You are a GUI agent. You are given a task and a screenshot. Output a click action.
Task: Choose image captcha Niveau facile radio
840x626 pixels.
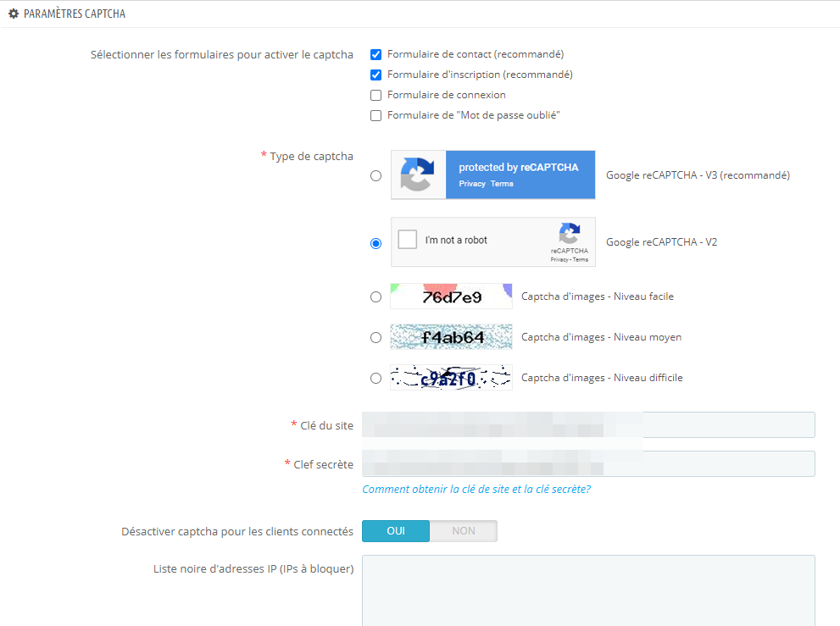pos(376,296)
